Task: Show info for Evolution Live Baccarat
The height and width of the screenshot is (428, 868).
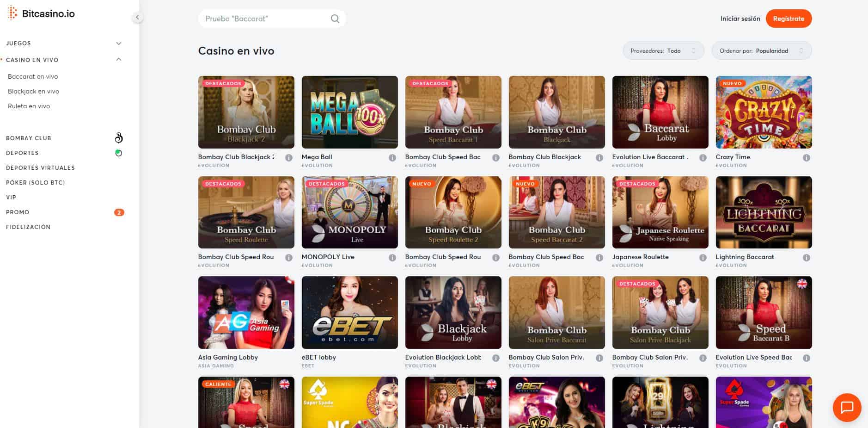Action: click(703, 158)
